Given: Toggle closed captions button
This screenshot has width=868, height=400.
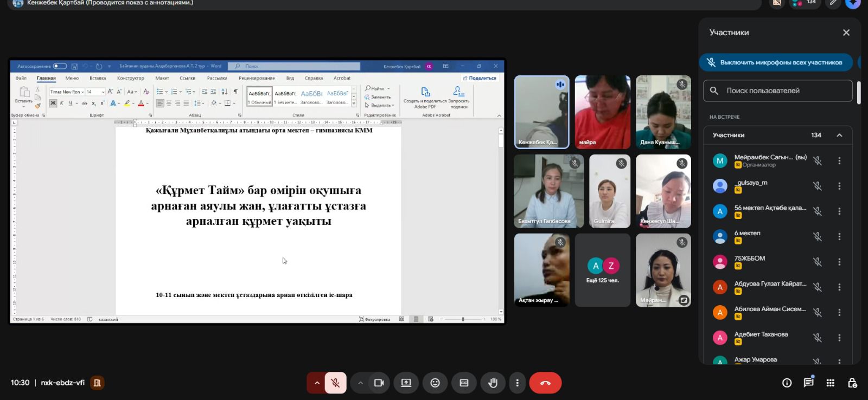Looking at the screenshot, I should (464, 383).
